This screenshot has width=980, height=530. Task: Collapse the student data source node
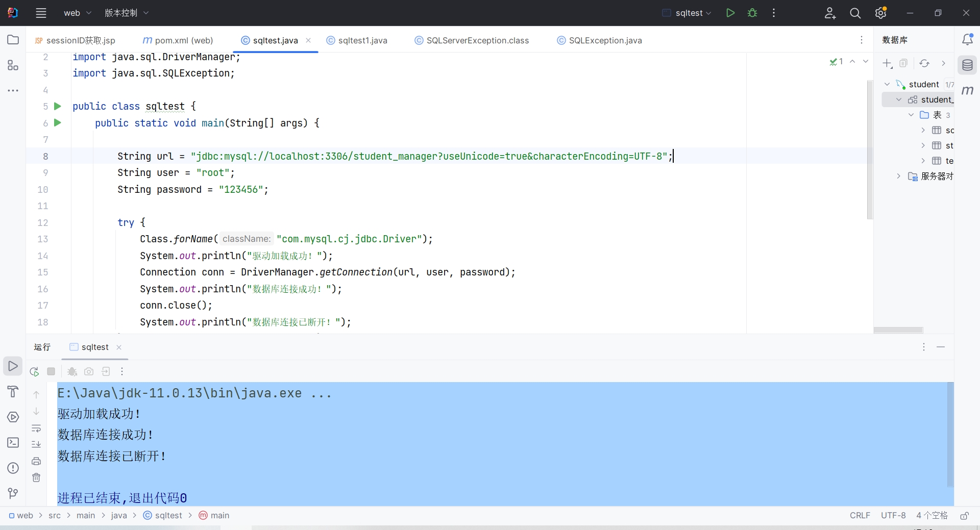(x=887, y=84)
